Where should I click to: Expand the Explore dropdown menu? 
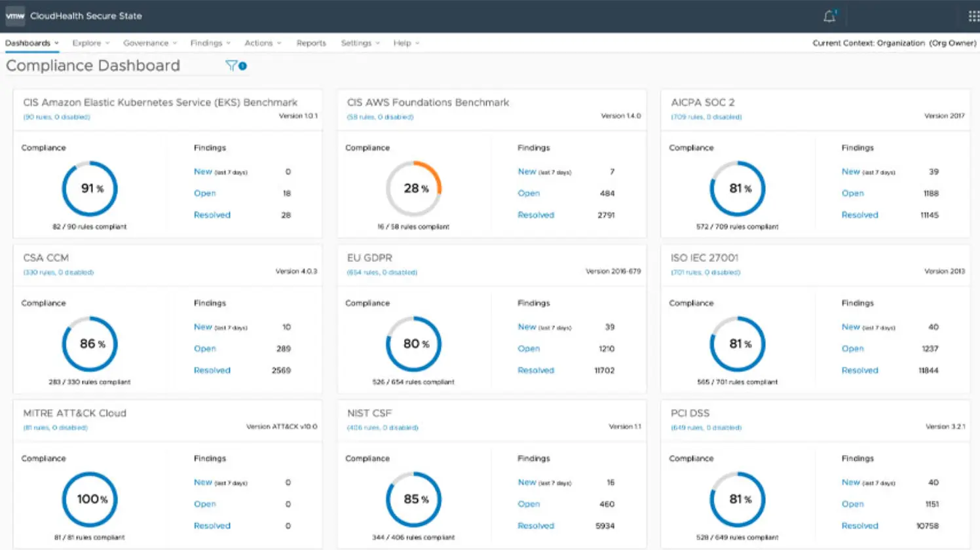tap(91, 43)
